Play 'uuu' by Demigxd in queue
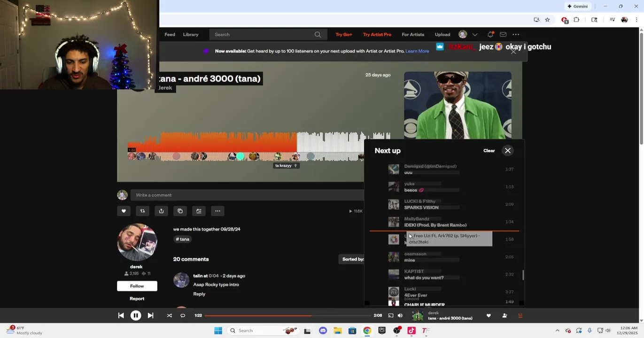Image resolution: width=644 pixels, height=338 pixels. pos(408,172)
